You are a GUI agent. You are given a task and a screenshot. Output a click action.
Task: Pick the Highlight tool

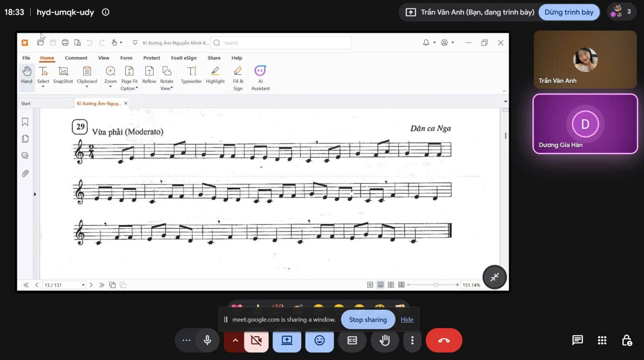pyautogui.click(x=215, y=75)
